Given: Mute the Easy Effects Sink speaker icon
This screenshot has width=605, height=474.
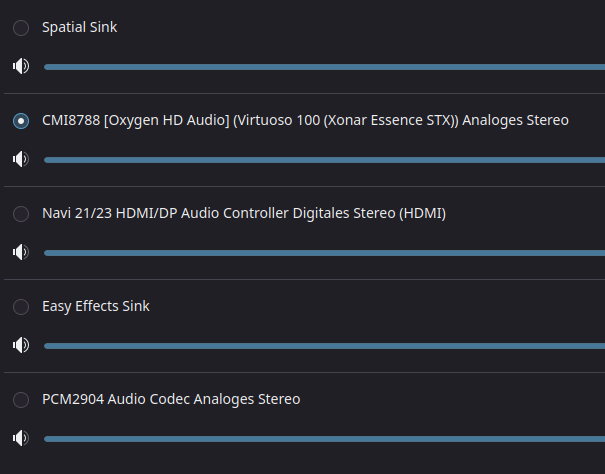Looking at the screenshot, I should tap(21, 345).
